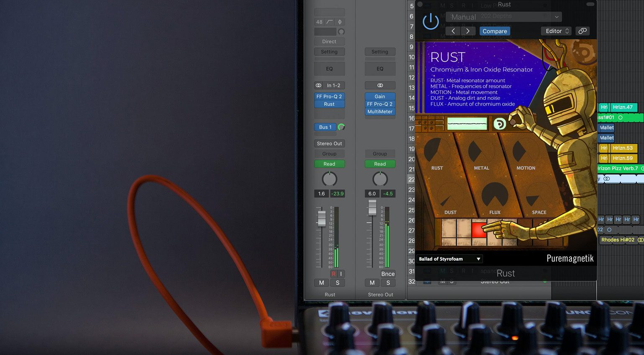The width and height of the screenshot is (644, 355).
Task: Open the EQ slot on Stereo Out strip
Action: click(x=380, y=69)
